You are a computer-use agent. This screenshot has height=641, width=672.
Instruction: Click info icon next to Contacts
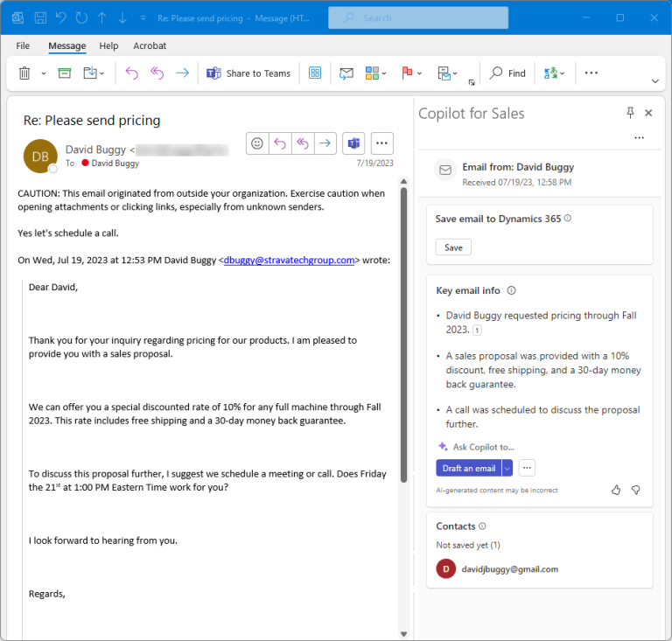tap(482, 526)
